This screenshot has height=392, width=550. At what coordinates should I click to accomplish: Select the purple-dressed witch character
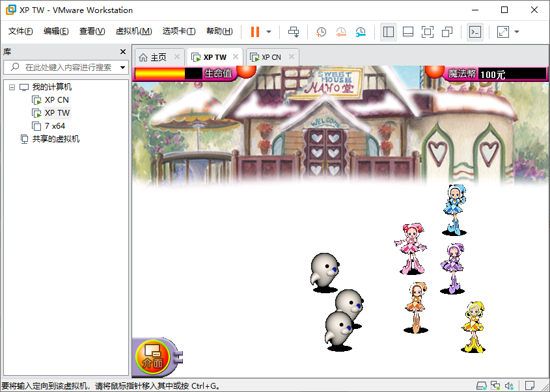[453, 268]
